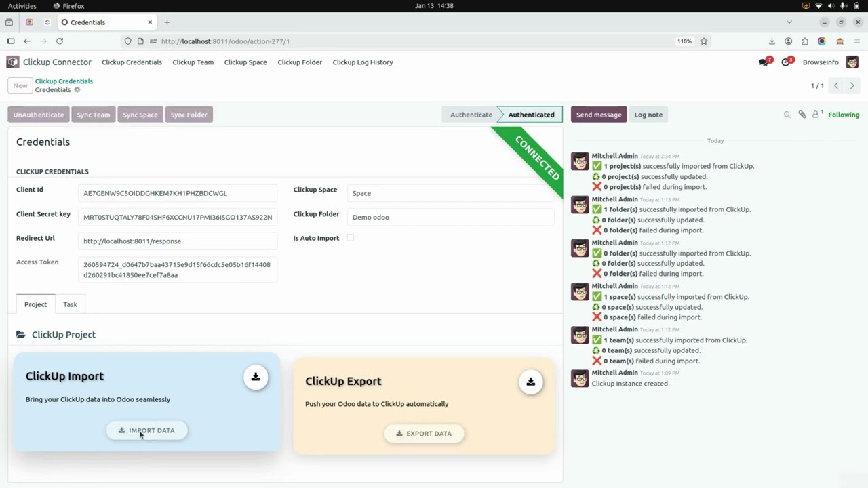Viewport: 868px width, 488px height.
Task: Open the Clickup Log History menu
Action: tap(363, 62)
